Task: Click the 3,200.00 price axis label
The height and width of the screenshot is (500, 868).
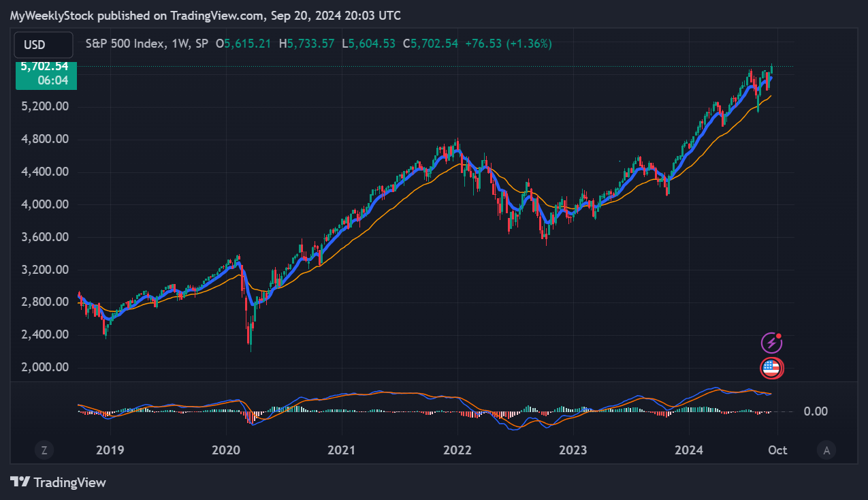Action: tap(44, 270)
